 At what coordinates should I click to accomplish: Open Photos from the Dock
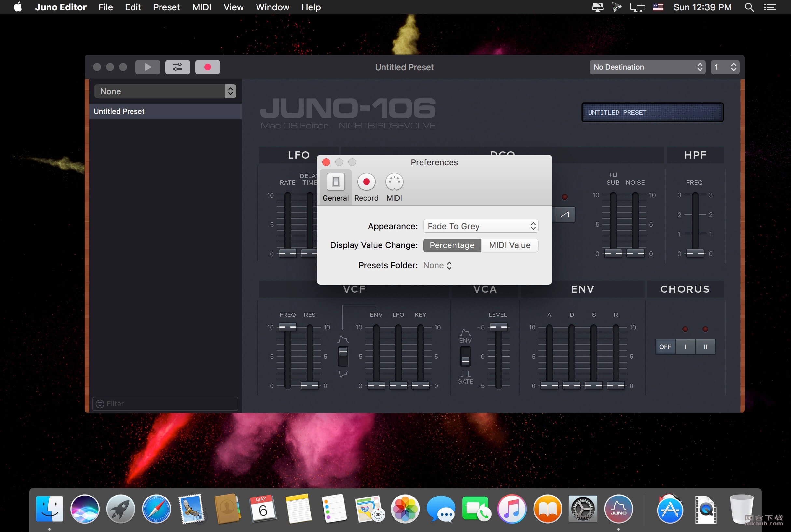click(405, 509)
